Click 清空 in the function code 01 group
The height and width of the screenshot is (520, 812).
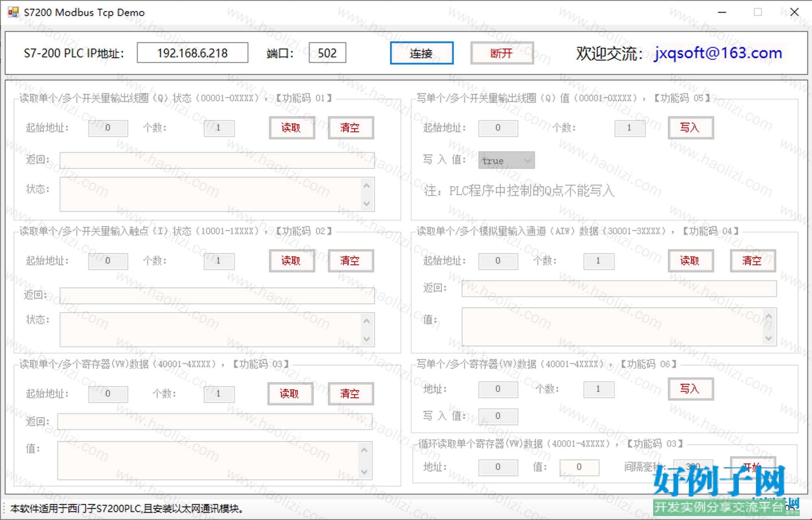[x=351, y=128]
